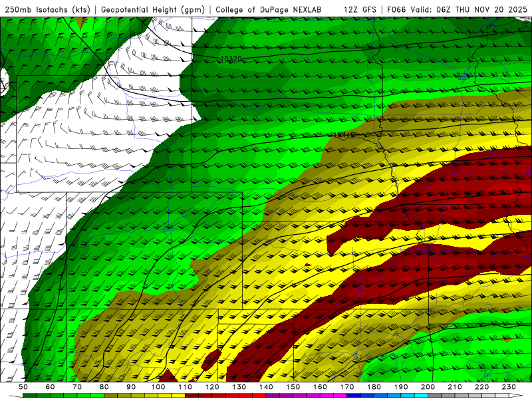
Task: Click the 130 label on the color scale
Action: tap(239, 387)
